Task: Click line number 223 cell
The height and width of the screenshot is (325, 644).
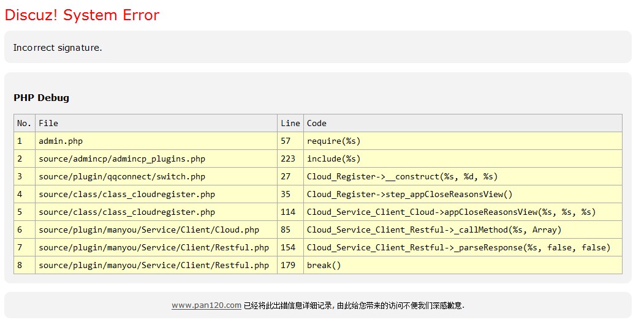Action: (x=288, y=159)
